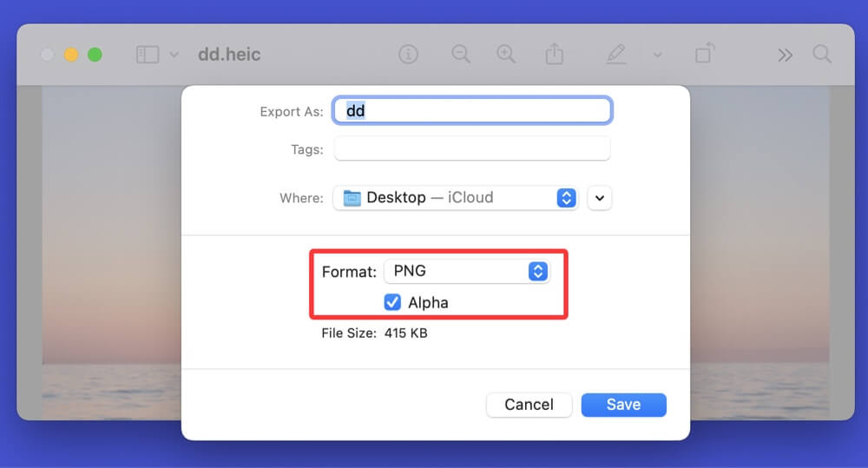Open the search magnifier in toolbar

tap(821, 54)
